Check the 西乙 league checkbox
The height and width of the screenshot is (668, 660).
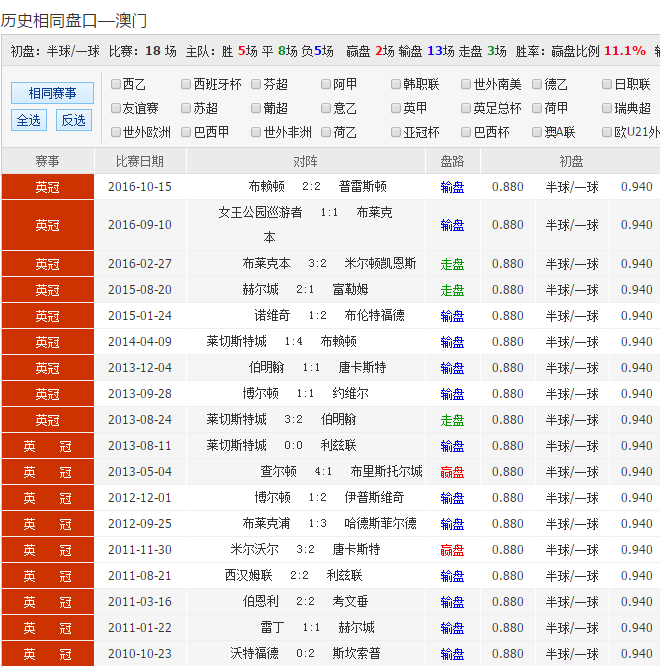click(117, 85)
